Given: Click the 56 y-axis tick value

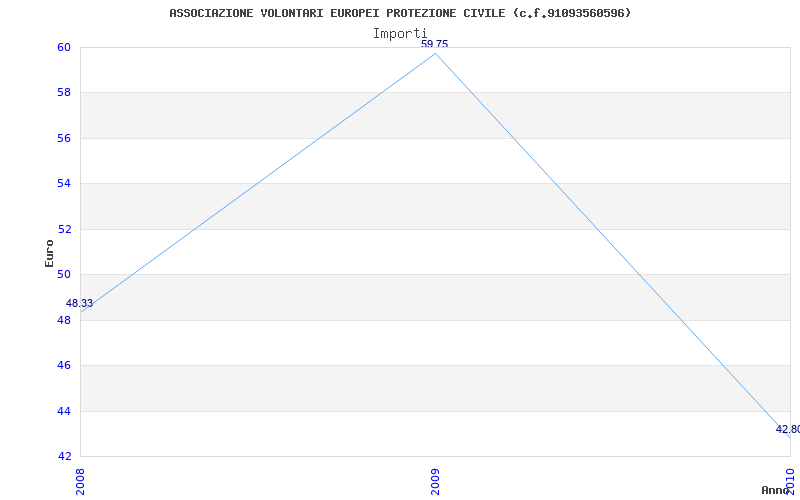Looking at the screenshot, I should tap(63, 138).
